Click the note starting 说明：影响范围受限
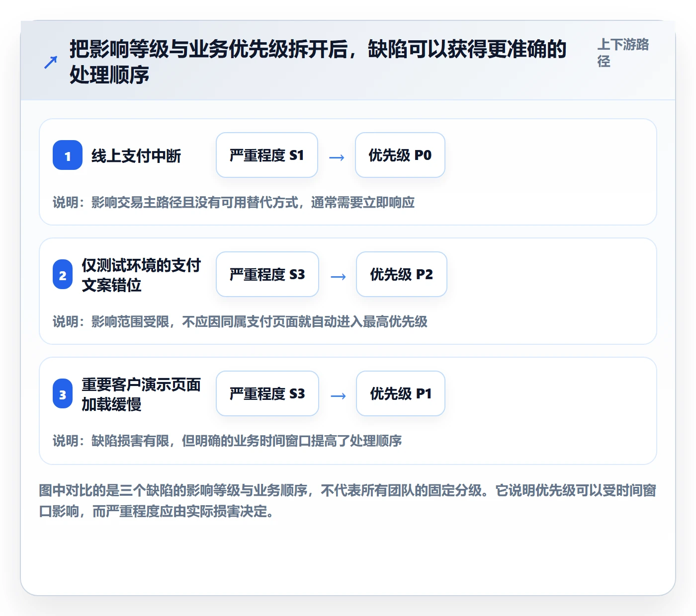The height and width of the screenshot is (616, 696). coord(240,322)
